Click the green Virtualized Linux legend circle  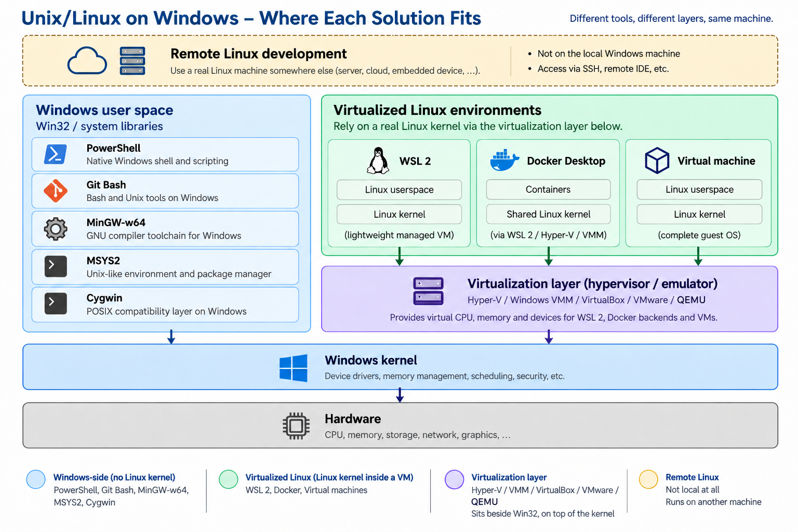click(229, 479)
